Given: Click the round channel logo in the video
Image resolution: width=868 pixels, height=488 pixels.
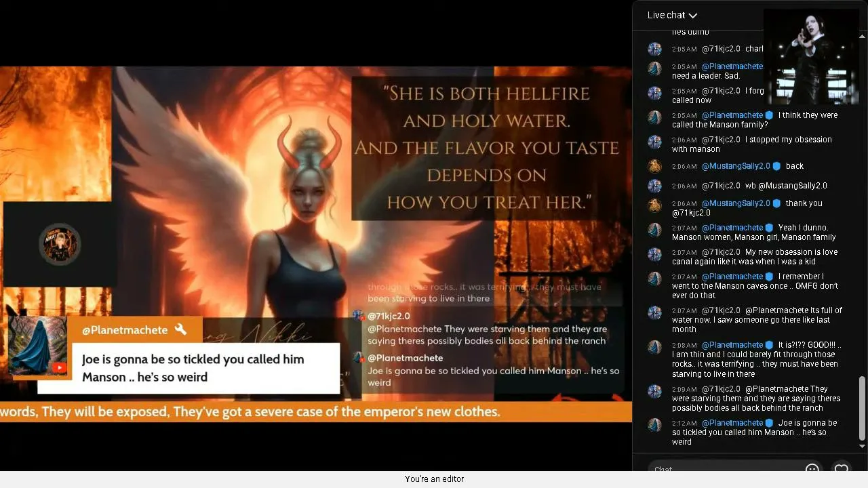Looking at the screenshot, I should pyautogui.click(x=60, y=245).
